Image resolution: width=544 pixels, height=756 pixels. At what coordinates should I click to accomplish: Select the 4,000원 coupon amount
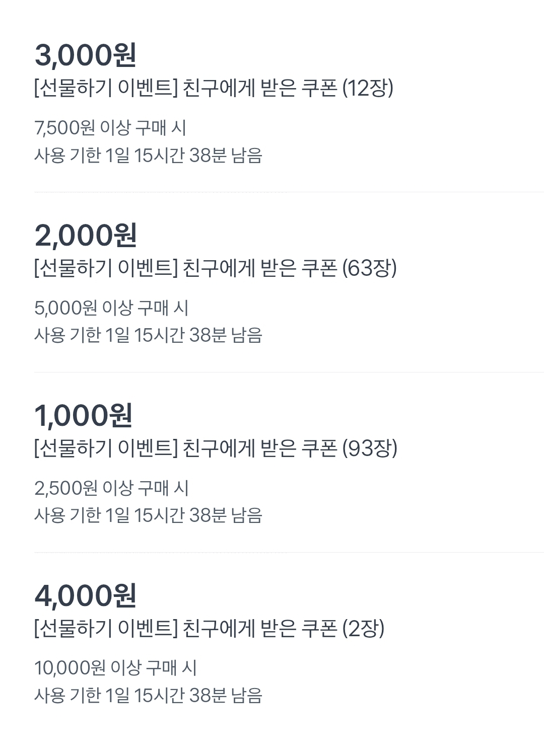point(86,595)
